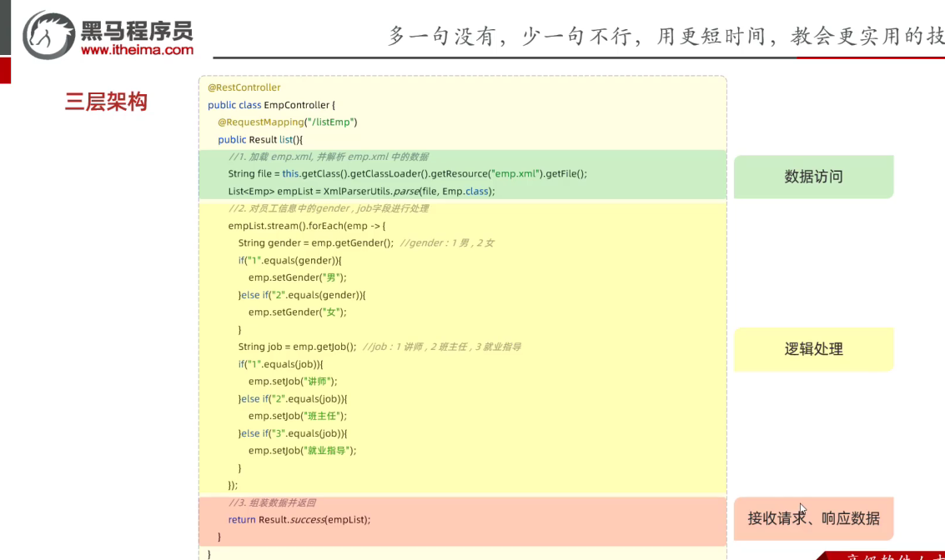Click the String gender = emp.getGender() line
The width and height of the screenshot is (945, 560).
tap(316, 243)
